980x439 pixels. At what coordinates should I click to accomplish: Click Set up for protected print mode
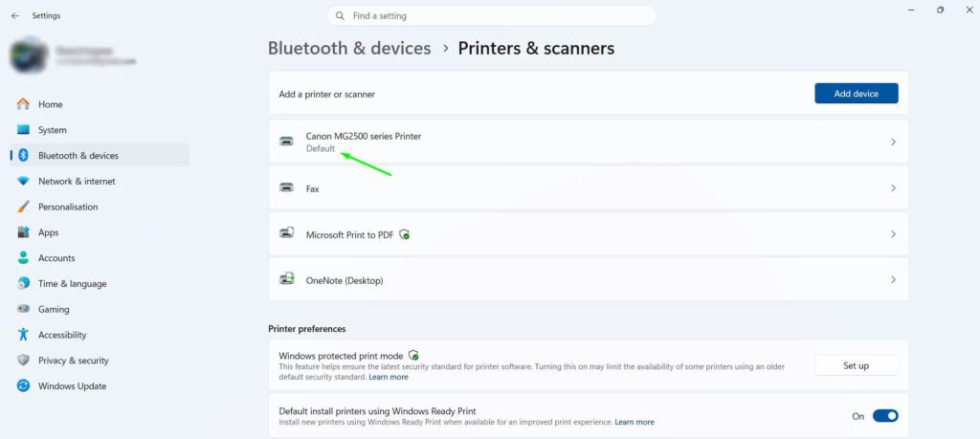click(857, 365)
